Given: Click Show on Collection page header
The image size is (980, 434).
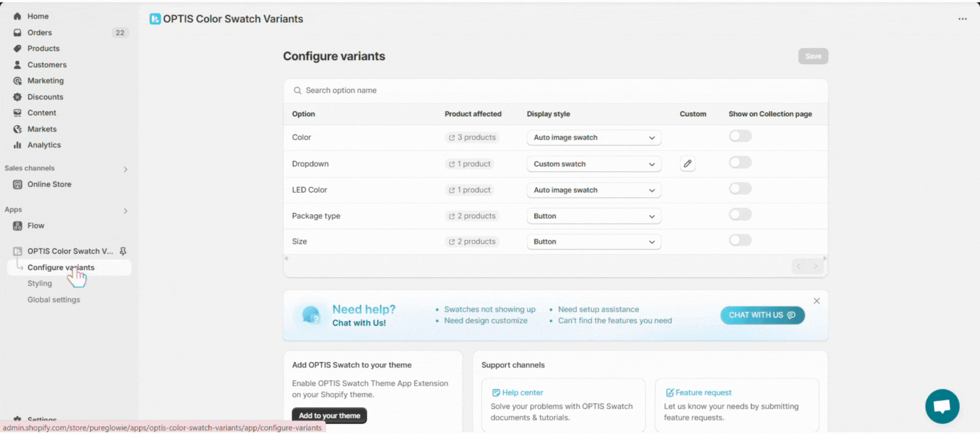Looking at the screenshot, I should pos(770,114).
